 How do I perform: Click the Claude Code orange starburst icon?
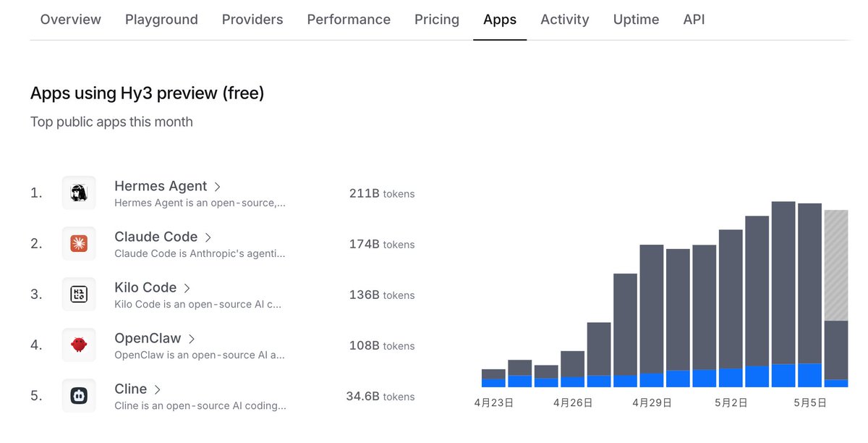[79, 243]
